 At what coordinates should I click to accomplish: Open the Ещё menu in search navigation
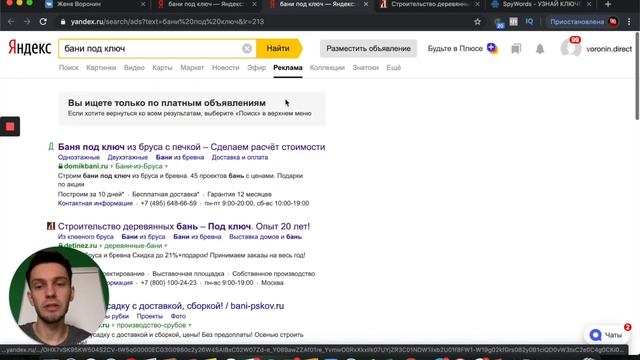393,68
